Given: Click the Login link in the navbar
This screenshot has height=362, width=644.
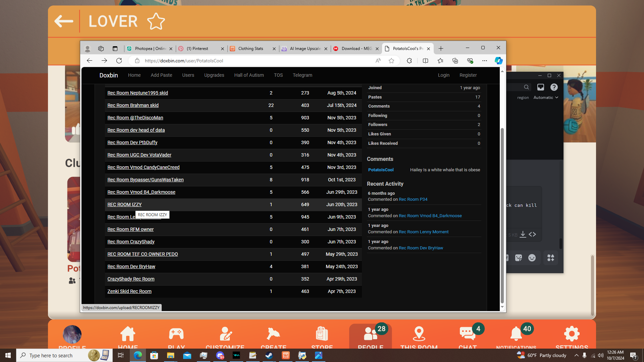Looking at the screenshot, I should (x=443, y=75).
